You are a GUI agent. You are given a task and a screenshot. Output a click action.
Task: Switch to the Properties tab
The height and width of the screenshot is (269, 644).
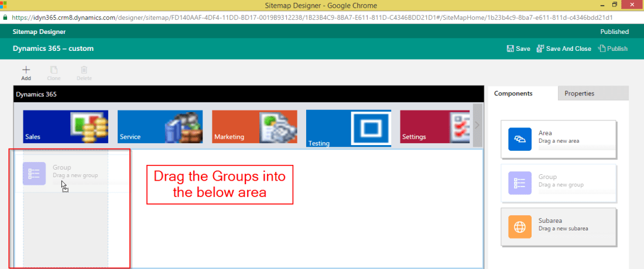point(579,94)
